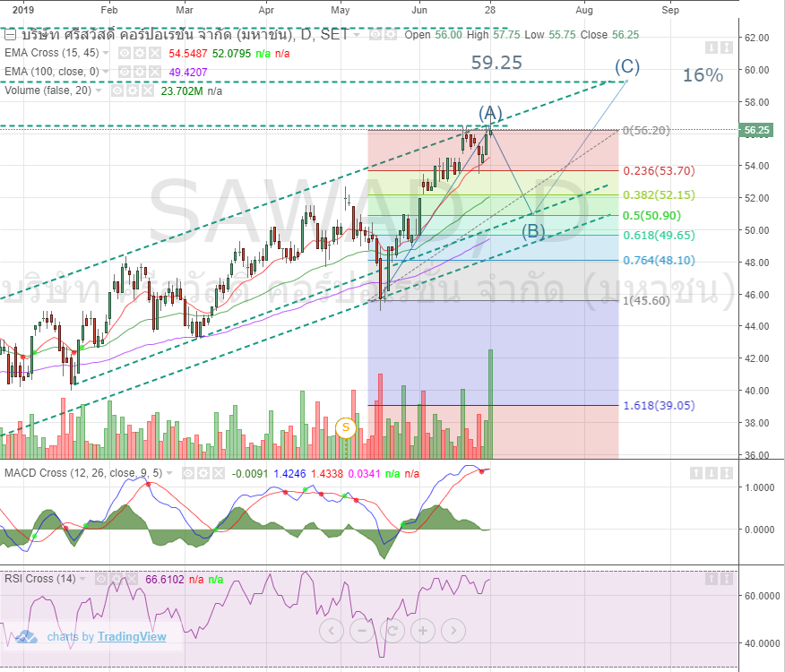This screenshot has width=785, height=672.
Task: Expand Volume (false, 20) dropdown arrow
Action: [x=99, y=90]
